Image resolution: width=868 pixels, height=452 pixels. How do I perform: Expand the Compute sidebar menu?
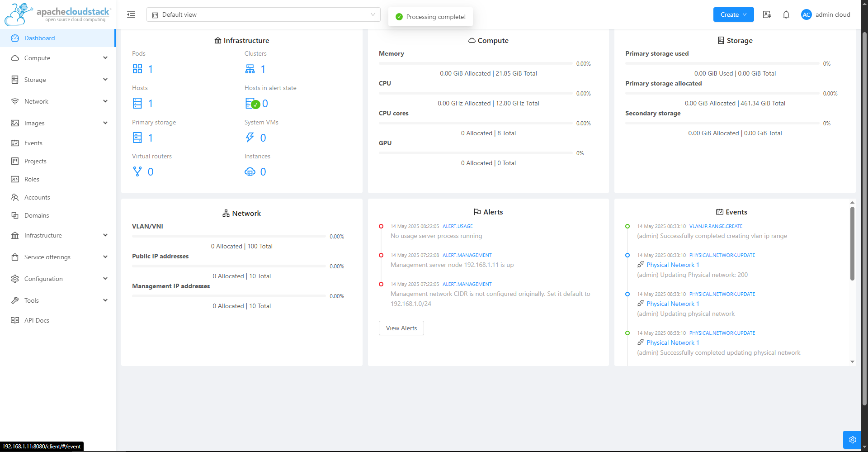pyautogui.click(x=58, y=58)
